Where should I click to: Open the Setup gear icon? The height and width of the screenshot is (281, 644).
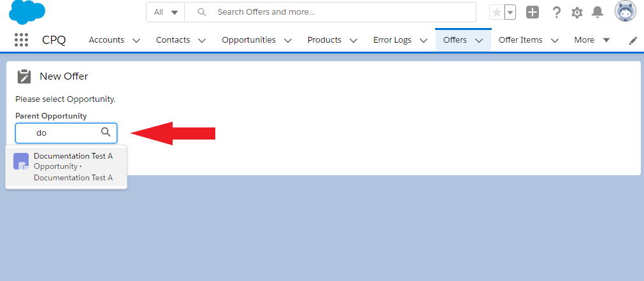click(x=577, y=13)
